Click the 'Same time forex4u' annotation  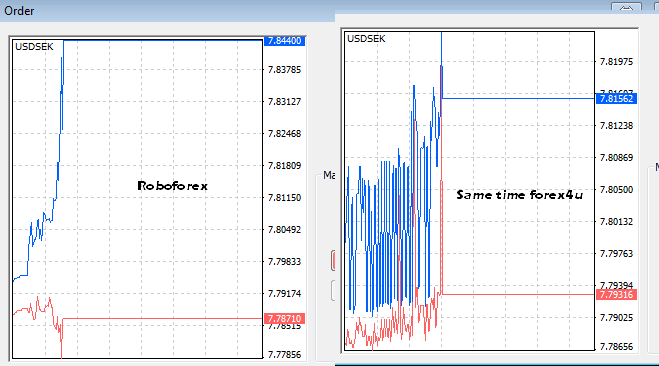(519, 195)
